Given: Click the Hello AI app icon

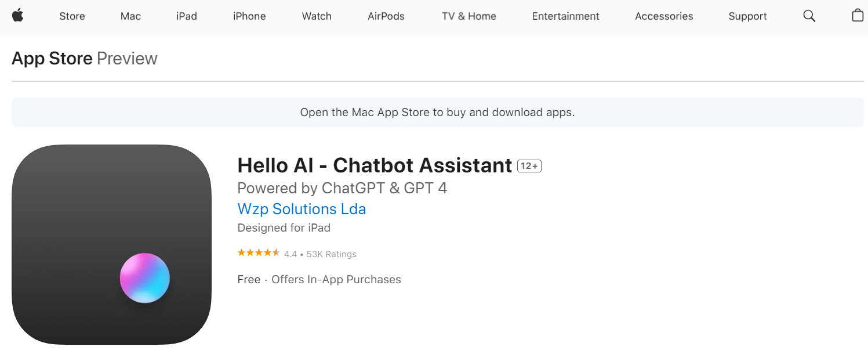Looking at the screenshot, I should coord(111,244).
